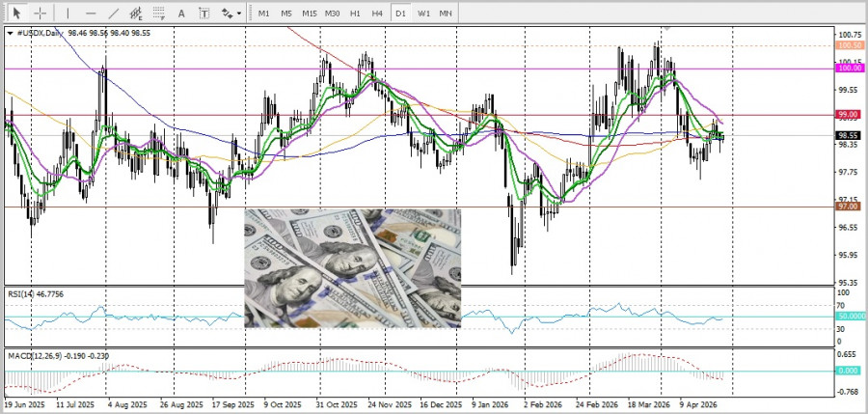Click the text 'A' tool
The width and height of the screenshot is (868, 414).
tap(183, 14)
